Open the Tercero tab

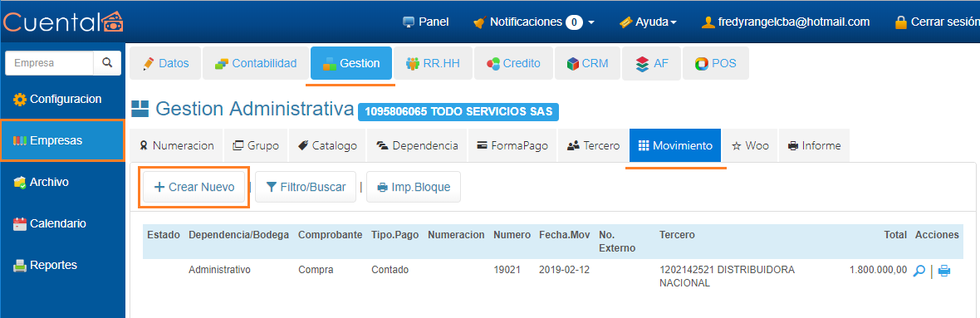pyautogui.click(x=593, y=145)
